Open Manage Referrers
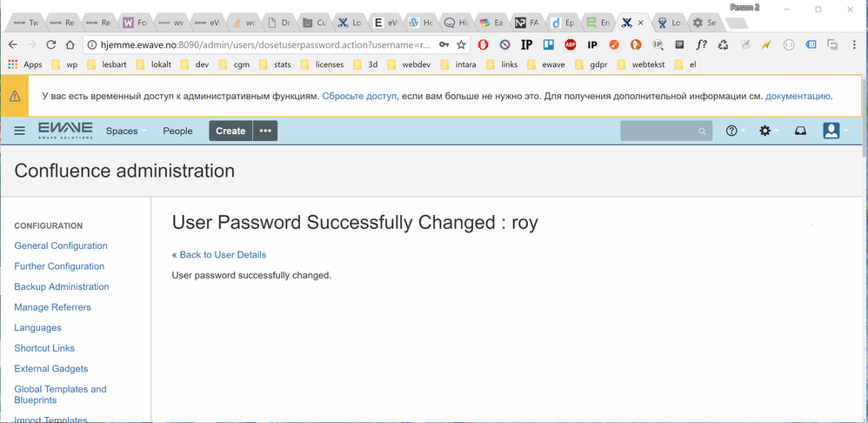The image size is (868, 423). [x=52, y=307]
